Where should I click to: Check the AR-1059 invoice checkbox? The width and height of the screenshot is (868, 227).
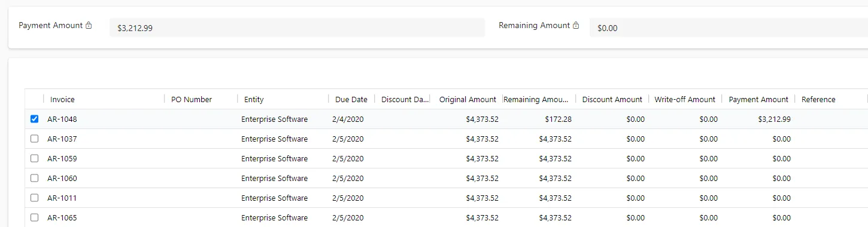[x=34, y=158]
